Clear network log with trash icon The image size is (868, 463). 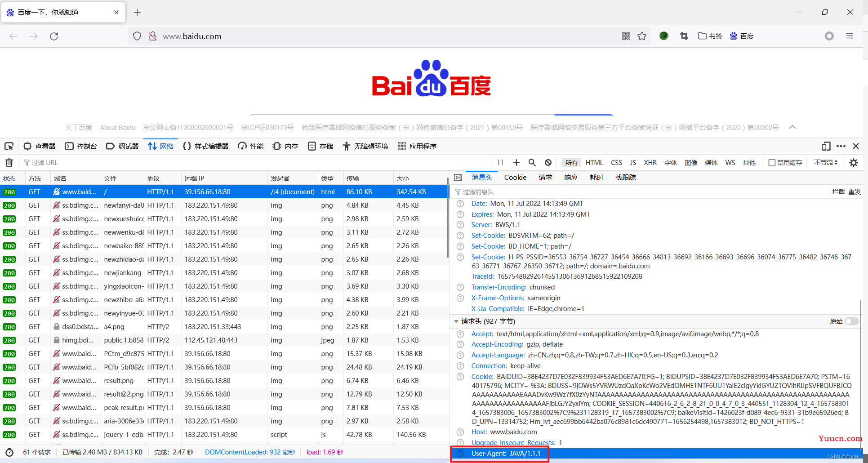tap(9, 163)
